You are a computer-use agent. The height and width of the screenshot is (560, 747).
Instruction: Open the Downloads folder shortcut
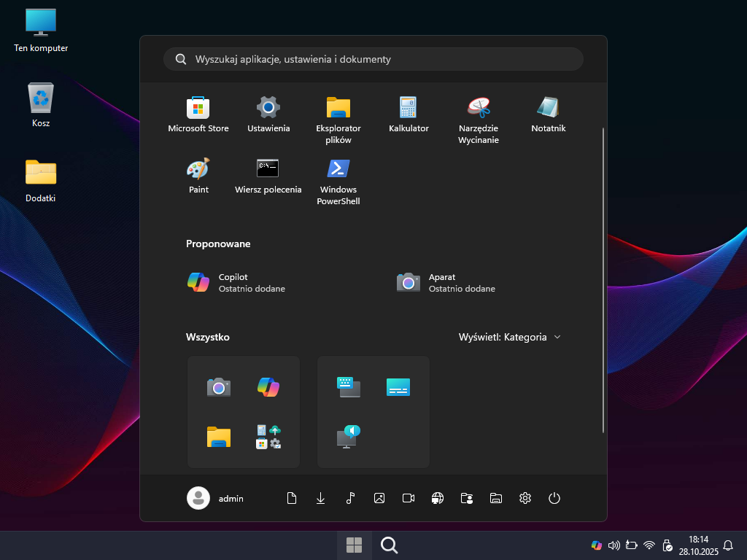point(321,498)
